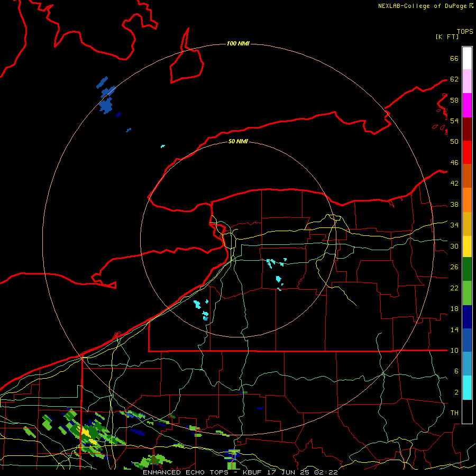Select the medium blue legend swatch

[x=467, y=340]
